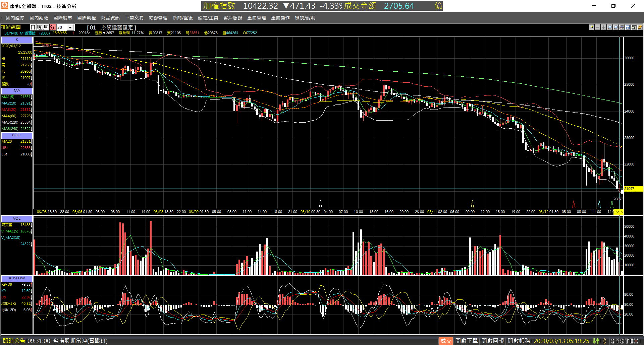Select the 月 monthly period toggle

(46, 27)
